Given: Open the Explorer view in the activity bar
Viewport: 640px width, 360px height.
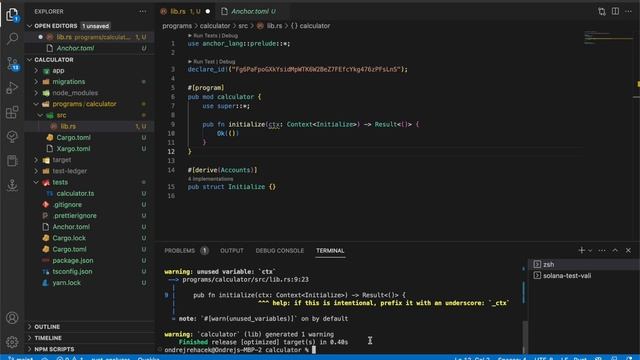Looking at the screenshot, I should point(12,14).
